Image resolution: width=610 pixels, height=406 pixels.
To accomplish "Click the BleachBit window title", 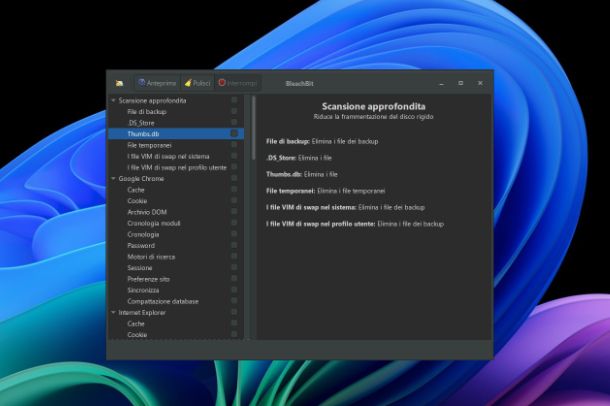I will [299, 84].
